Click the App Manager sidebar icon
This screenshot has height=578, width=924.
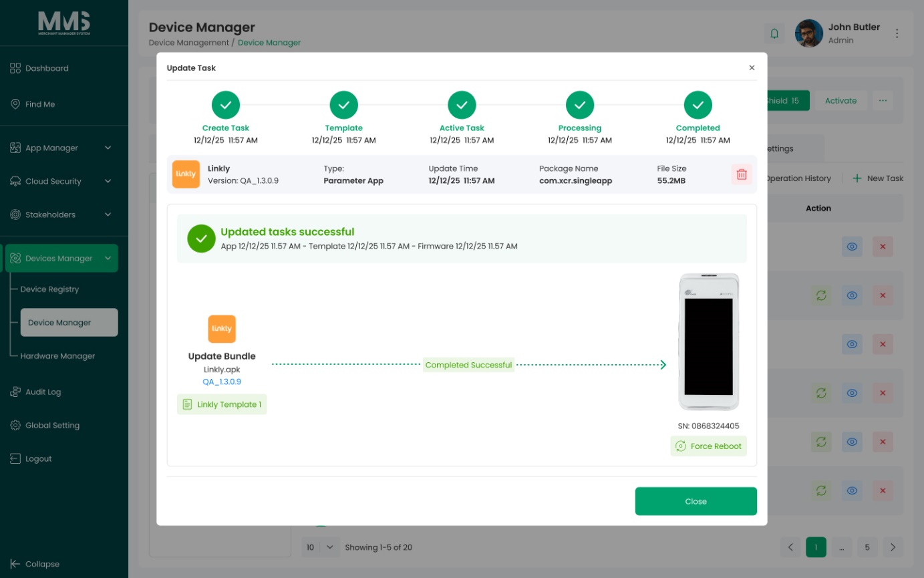pyautogui.click(x=15, y=148)
